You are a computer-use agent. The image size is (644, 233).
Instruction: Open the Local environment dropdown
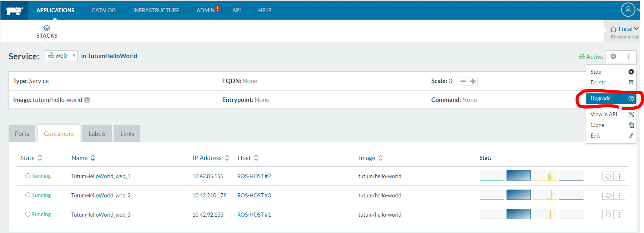coord(624,29)
